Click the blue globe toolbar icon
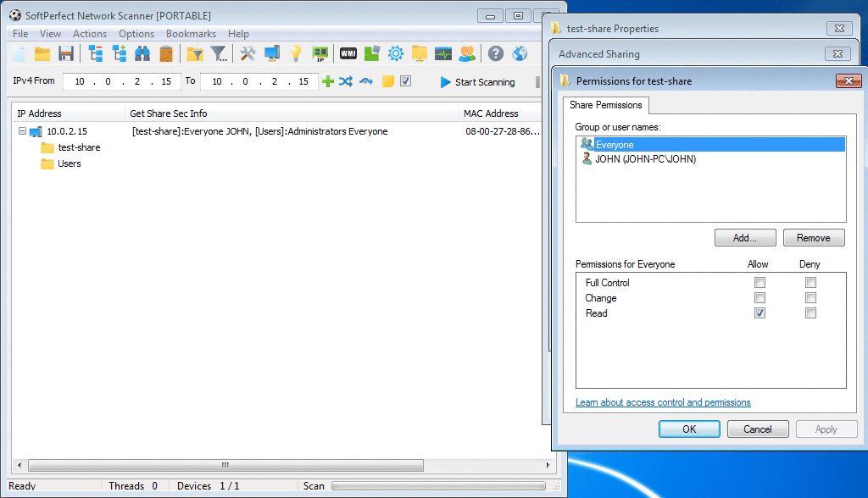Image resolution: width=868 pixels, height=498 pixels. click(520, 53)
